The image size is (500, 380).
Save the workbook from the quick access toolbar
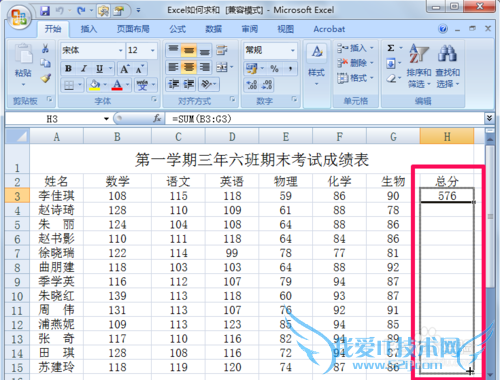point(45,11)
